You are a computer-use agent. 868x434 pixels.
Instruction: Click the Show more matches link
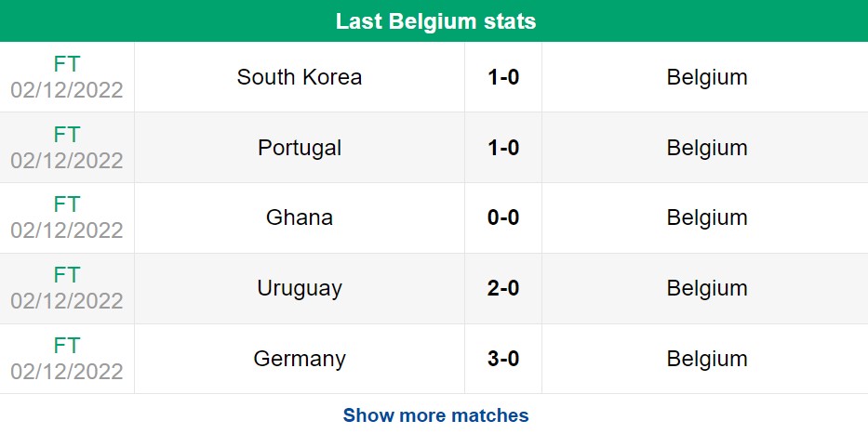(x=435, y=415)
